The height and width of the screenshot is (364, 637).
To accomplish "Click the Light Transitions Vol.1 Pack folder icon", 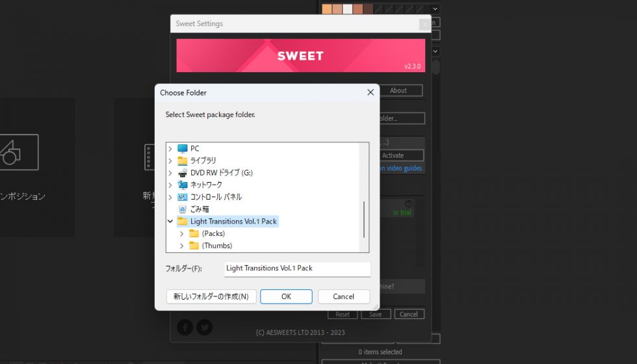I will pos(183,222).
